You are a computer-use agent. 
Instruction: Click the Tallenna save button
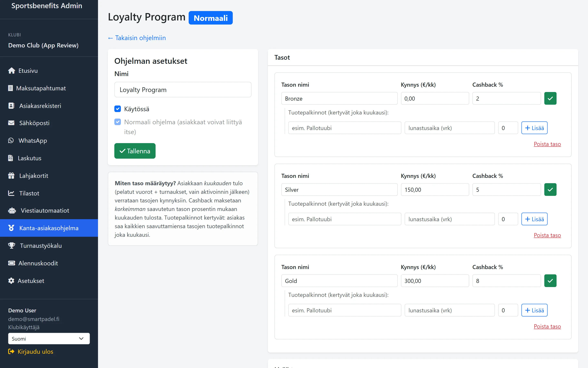pyautogui.click(x=135, y=151)
